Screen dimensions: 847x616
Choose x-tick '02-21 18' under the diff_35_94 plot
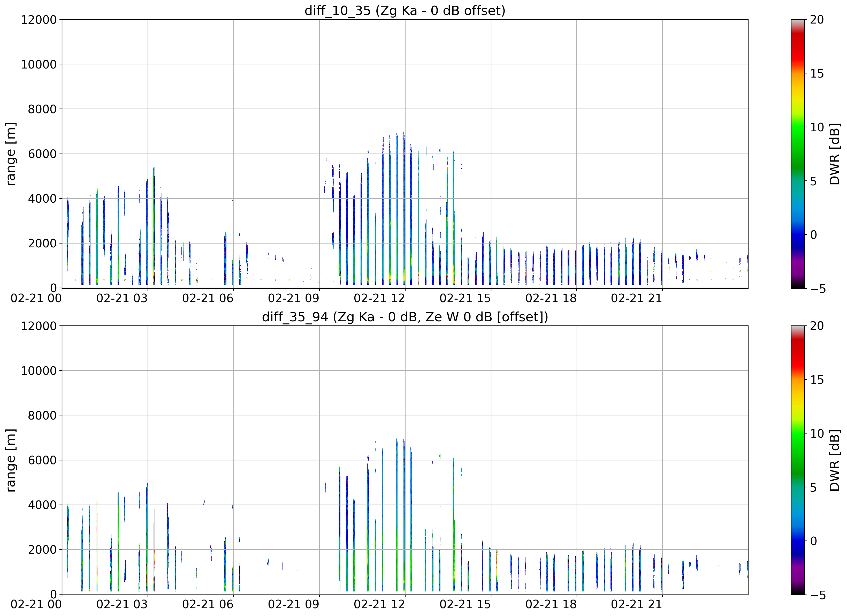point(551,605)
